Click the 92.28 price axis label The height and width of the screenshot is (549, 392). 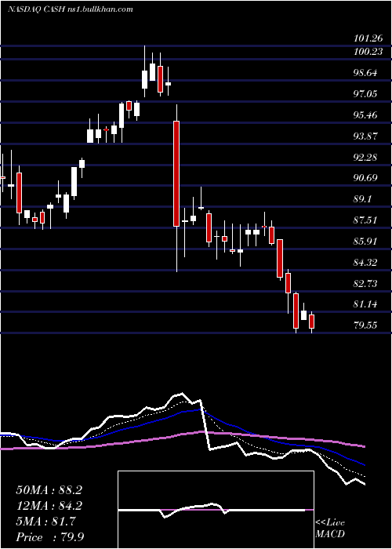click(x=364, y=157)
